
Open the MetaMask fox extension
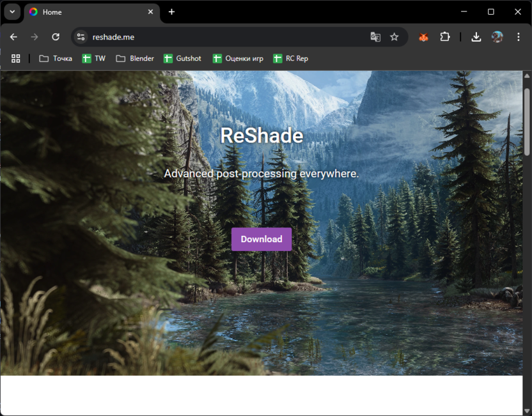pyautogui.click(x=423, y=37)
